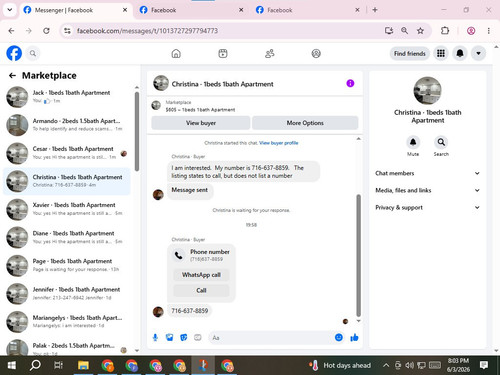
Task: Expand the Chat members section
Action: [x=428, y=173]
